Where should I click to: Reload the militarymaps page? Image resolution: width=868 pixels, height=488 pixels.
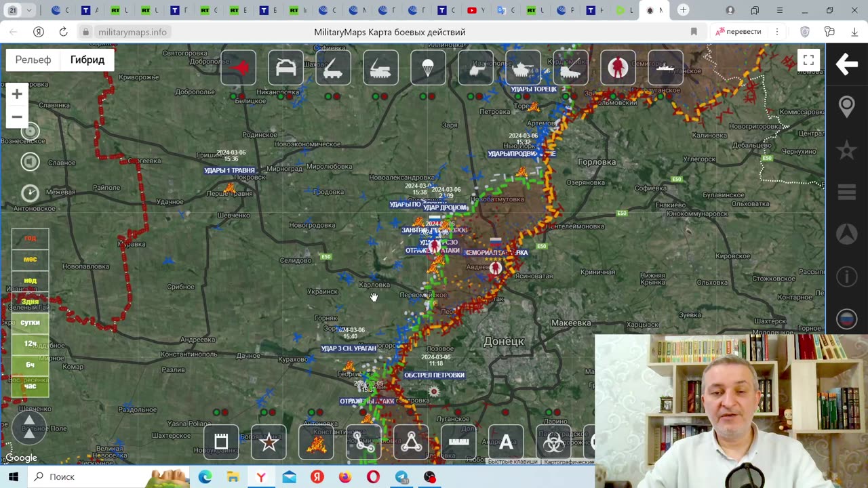pyautogui.click(x=63, y=32)
